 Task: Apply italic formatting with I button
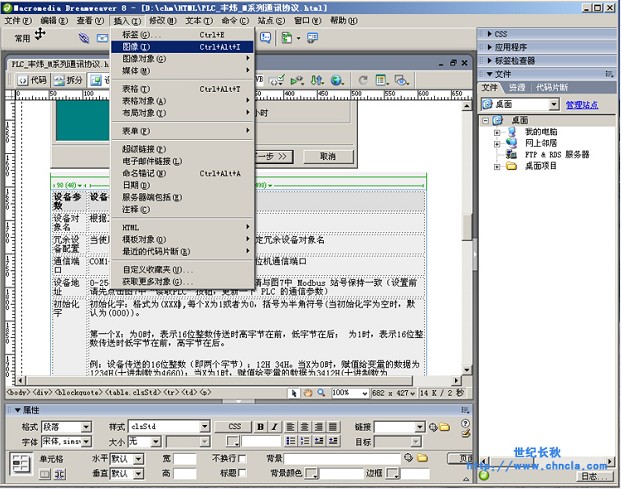[x=274, y=427]
